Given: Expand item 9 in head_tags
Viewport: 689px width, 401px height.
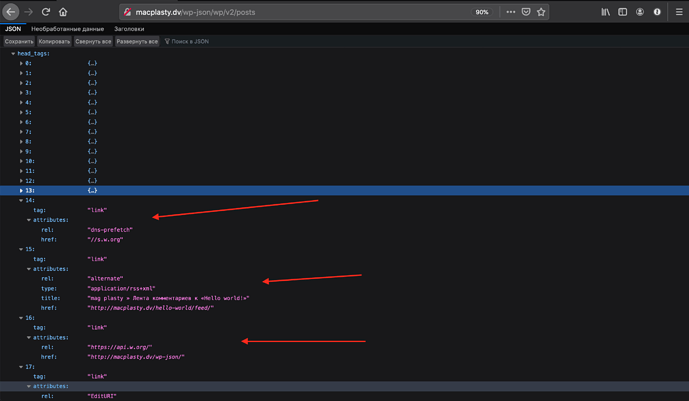Looking at the screenshot, I should [21, 152].
